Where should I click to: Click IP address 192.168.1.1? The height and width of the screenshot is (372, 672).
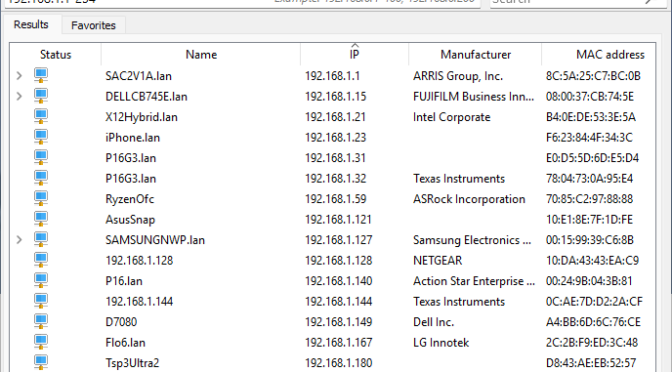(x=332, y=76)
